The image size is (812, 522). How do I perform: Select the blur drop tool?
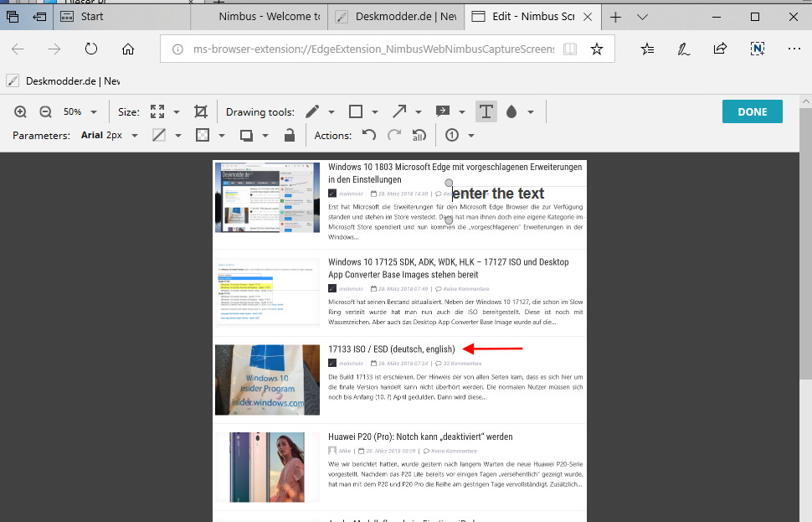pyautogui.click(x=511, y=111)
